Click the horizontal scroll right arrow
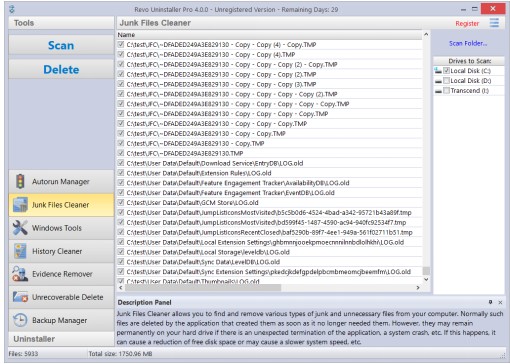Image resolution: width=510 pixels, height=364 pixels. [x=418, y=288]
